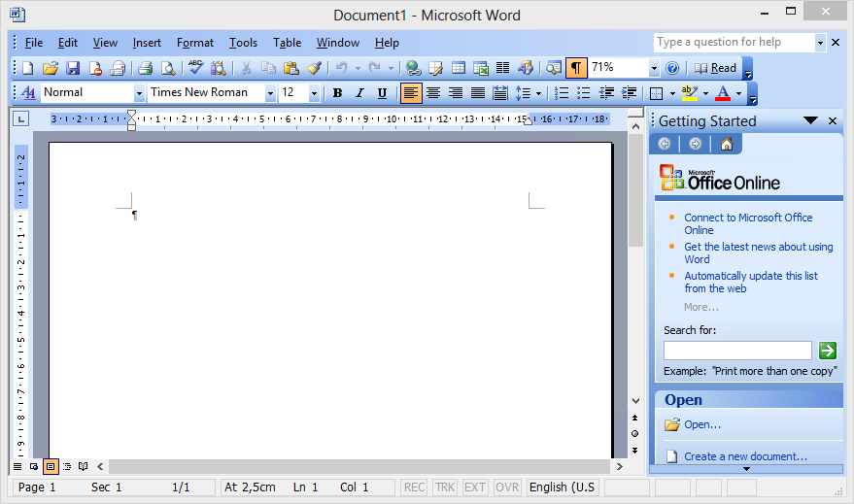Click the Type a question for help box

pyautogui.click(x=734, y=43)
